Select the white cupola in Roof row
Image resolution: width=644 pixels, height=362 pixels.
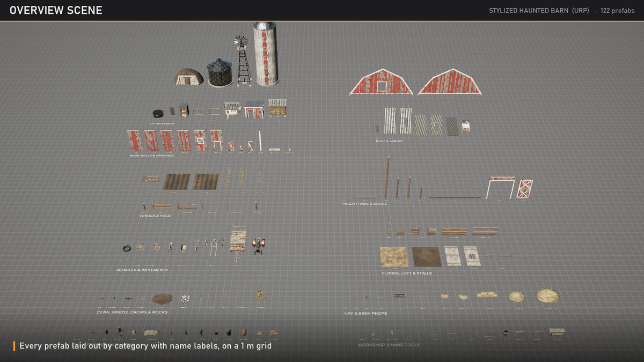pos(465,125)
